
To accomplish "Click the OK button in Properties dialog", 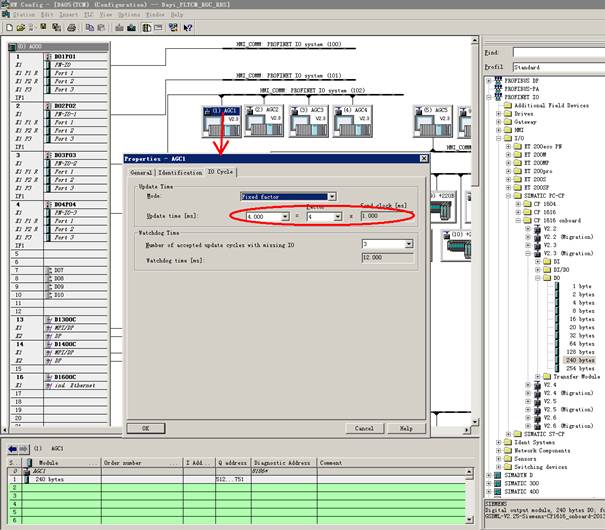I will 146,428.
